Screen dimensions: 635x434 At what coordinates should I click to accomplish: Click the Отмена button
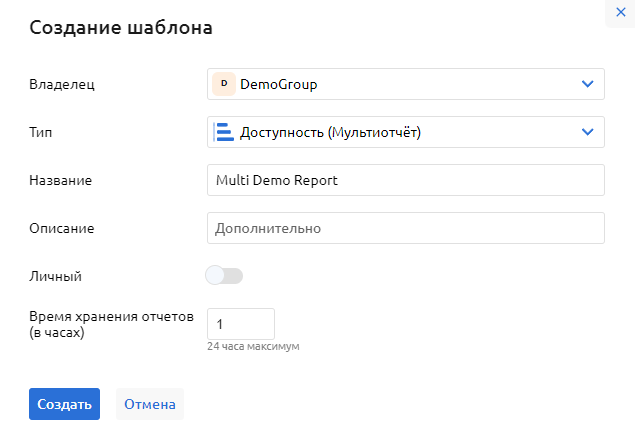point(149,404)
